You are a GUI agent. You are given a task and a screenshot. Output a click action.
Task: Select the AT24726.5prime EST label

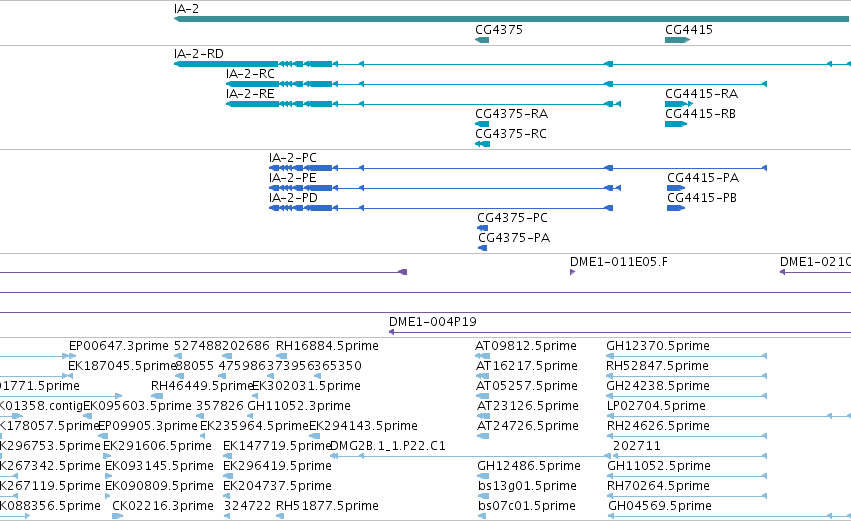[x=528, y=426]
